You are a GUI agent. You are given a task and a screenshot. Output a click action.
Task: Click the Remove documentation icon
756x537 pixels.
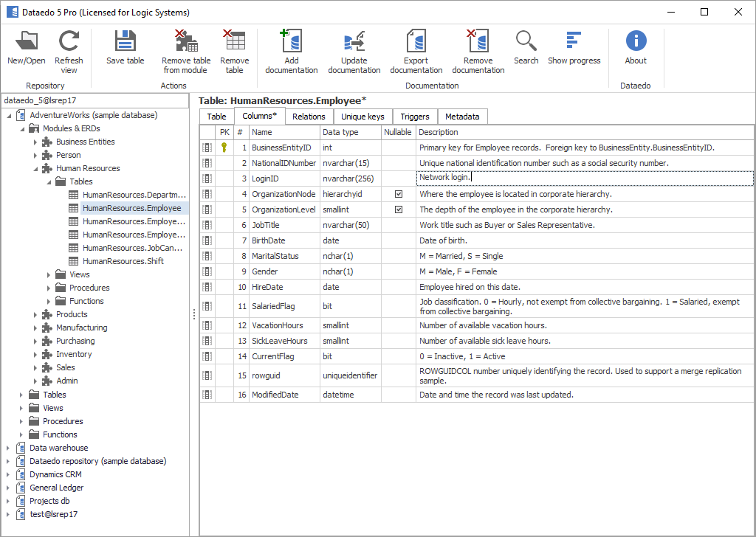click(478, 41)
